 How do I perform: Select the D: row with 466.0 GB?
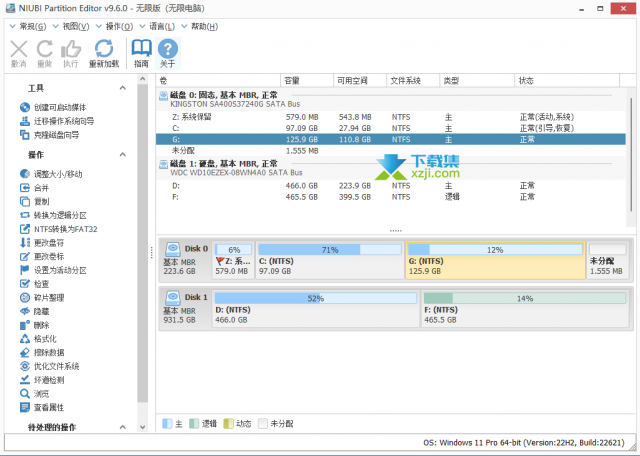point(391,186)
